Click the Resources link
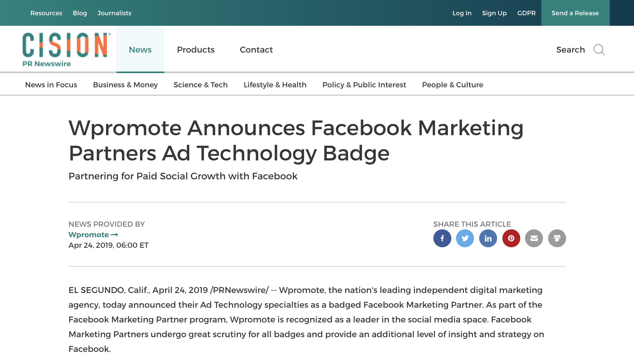This screenshot has height=364, width=634. point(46,13)
